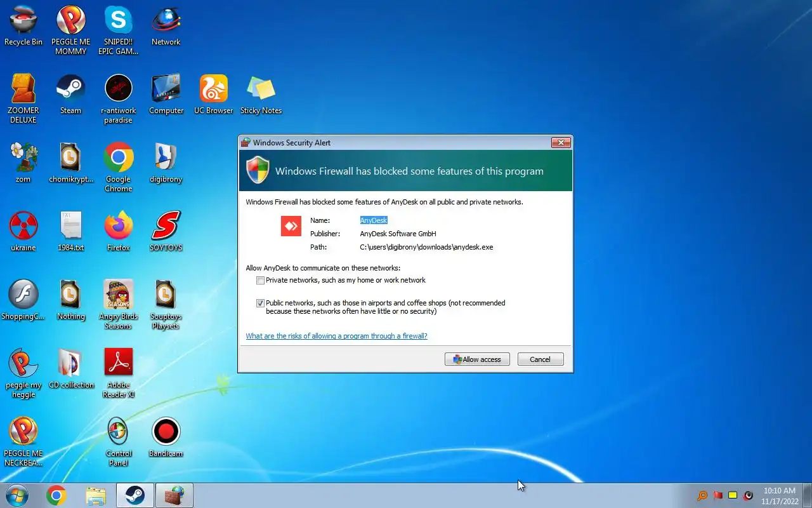Screen dimensions: 812x508
Task: Open firewall risks help link
Action: click(x=337, y=336)
